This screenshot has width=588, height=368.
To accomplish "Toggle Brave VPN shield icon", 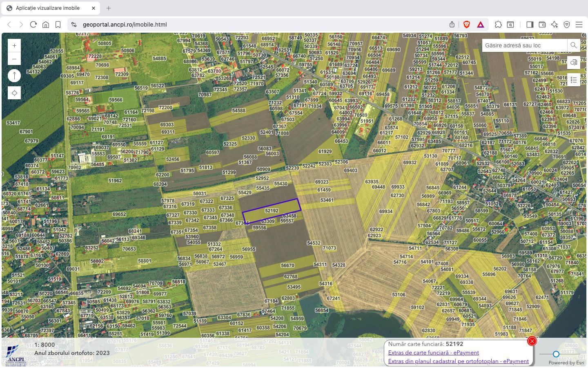I will (x=567, y=25).
